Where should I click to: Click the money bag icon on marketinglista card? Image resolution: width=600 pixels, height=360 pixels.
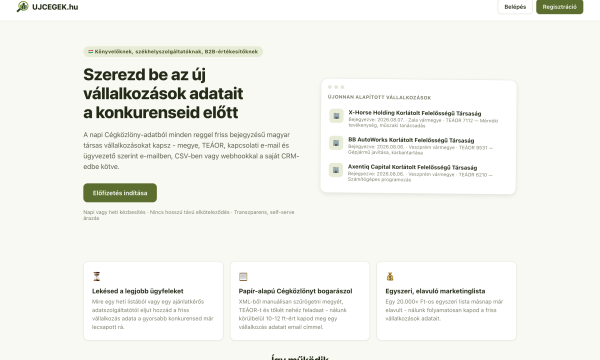tap(390, 276)
